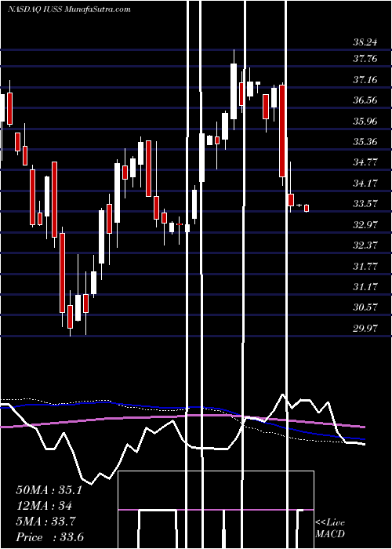The width and height of the screenshot is (392, 549).
Task: Click the <<Live MACD label
Action: click(330, 529)
